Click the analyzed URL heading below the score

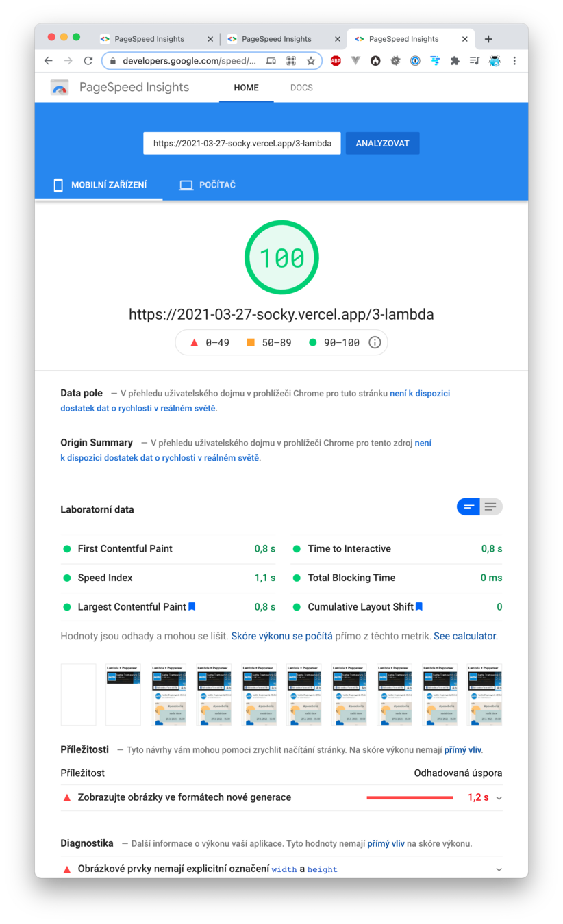coord(281,314)
